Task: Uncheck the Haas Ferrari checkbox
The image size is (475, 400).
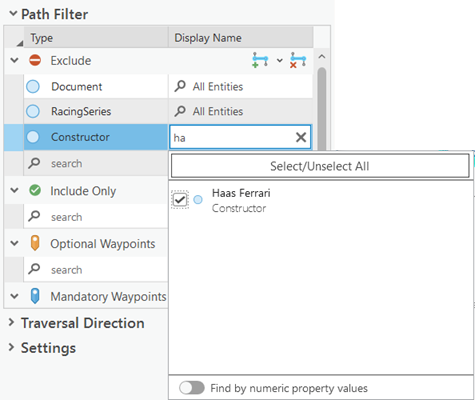Action: pyautogui.click(x=180, y=200)
